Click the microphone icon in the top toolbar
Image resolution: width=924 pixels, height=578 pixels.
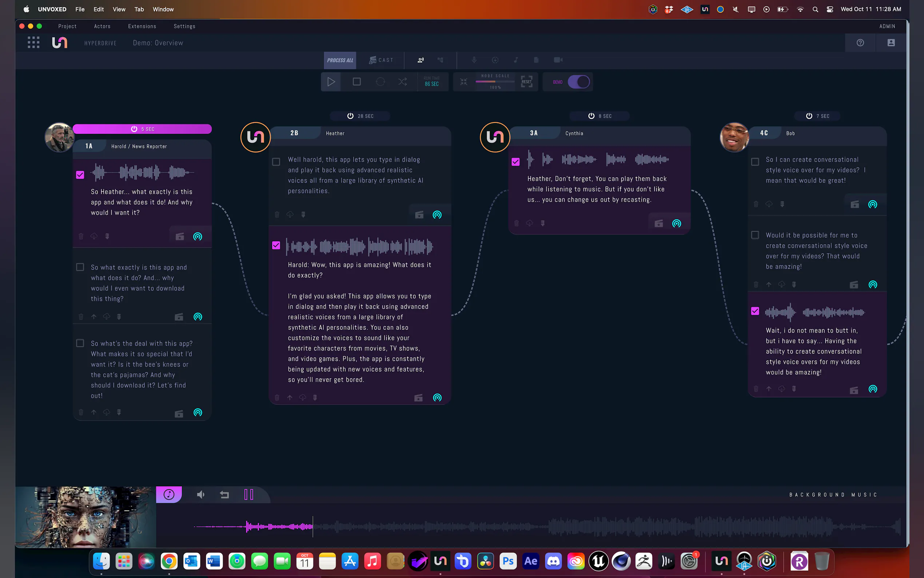click(x=474, y=60)
